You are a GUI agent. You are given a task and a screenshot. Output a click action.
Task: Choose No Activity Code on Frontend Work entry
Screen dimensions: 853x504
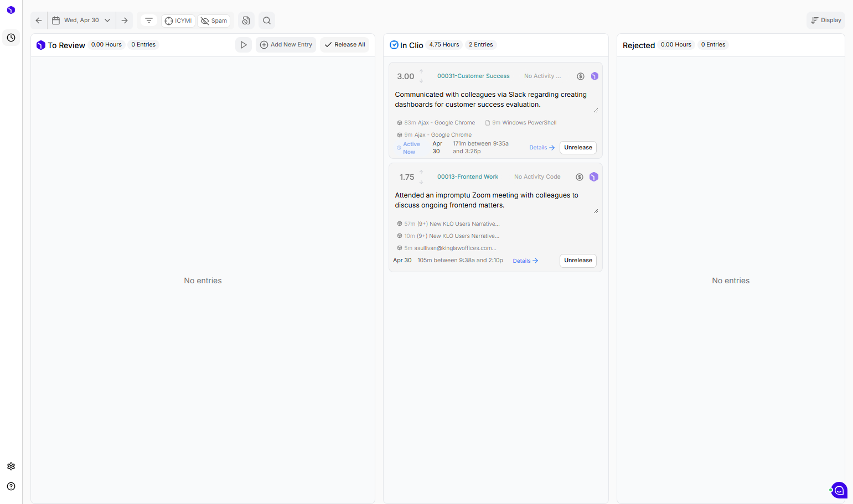click(x=537, y=177)
